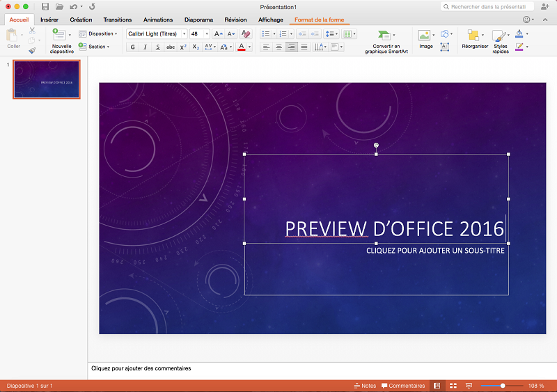Click the search presentation field
Viewport: 557px width, 392px height.
[487, 7]
